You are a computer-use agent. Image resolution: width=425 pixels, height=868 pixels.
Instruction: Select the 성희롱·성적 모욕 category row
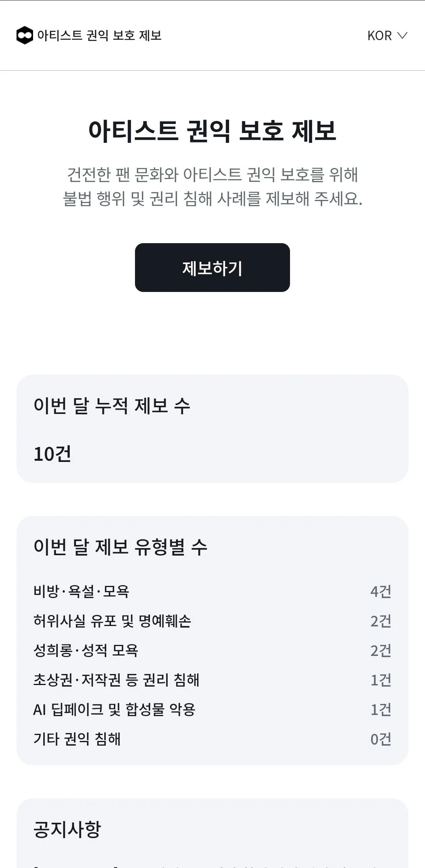click(x=213, y=650)
